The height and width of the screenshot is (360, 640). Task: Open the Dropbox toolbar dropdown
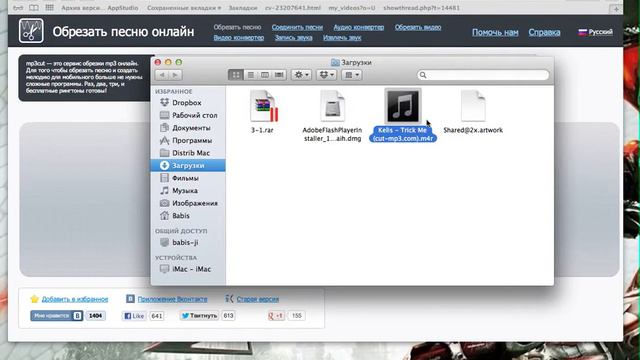(327, 75)
